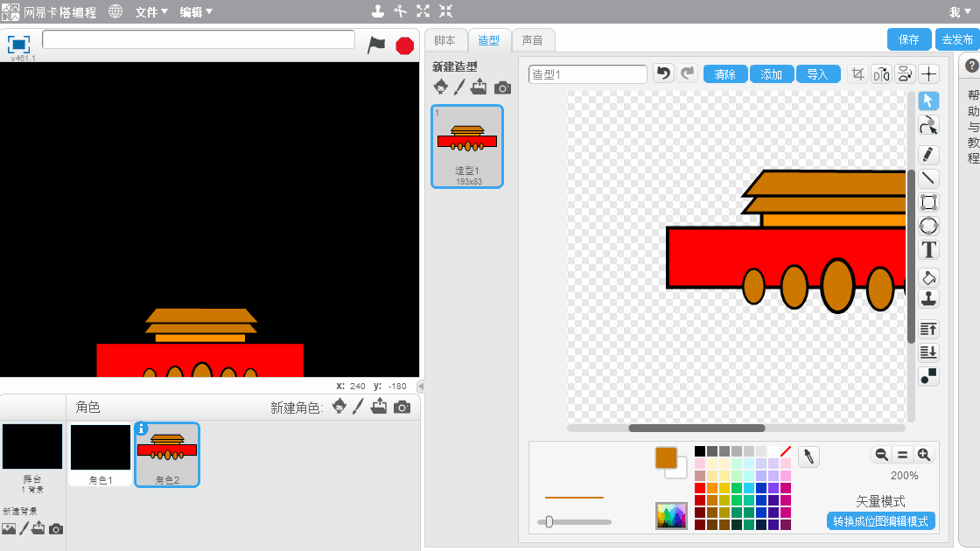The image size is (980, 551).
Task: Crop the costume
Action: 857,74
